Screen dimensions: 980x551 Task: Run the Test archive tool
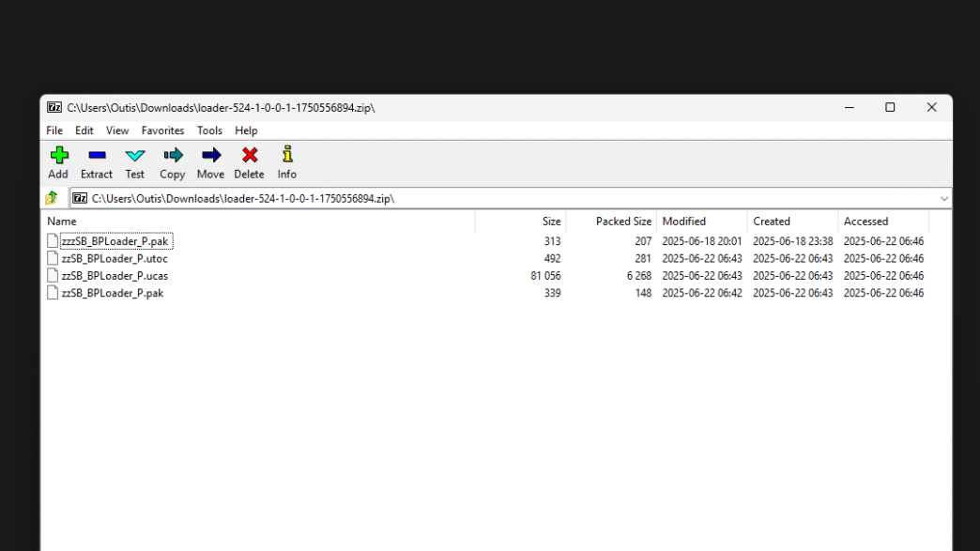(135, 156)
